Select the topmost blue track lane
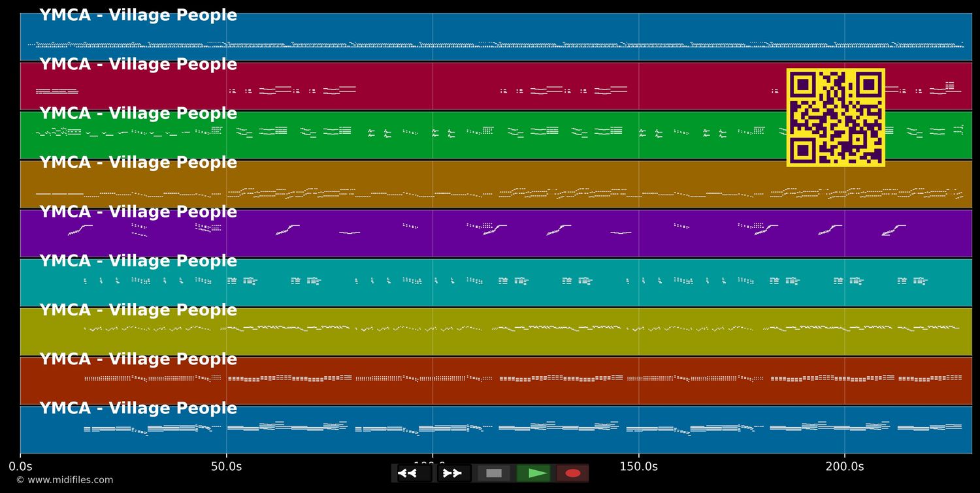This screenshot has height=493, width=980. pyautogui.click(x=496, y=37)
